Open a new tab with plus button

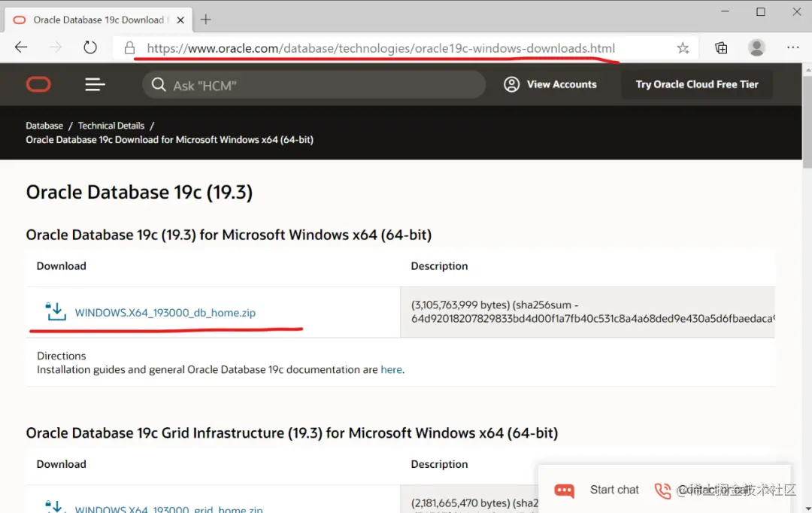point(205,20)
